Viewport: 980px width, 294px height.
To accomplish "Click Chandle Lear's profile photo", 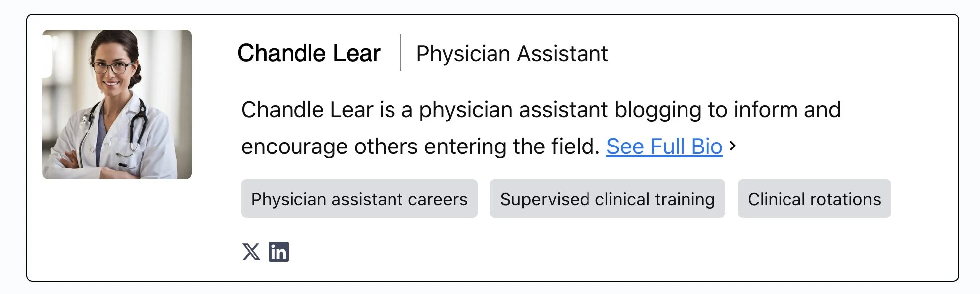I will coord(117,105).
